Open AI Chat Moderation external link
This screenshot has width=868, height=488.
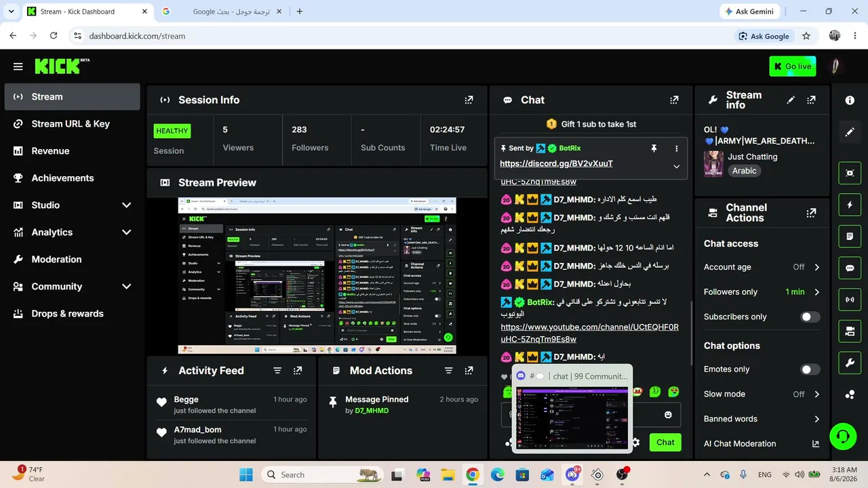[x=816, y=444]
